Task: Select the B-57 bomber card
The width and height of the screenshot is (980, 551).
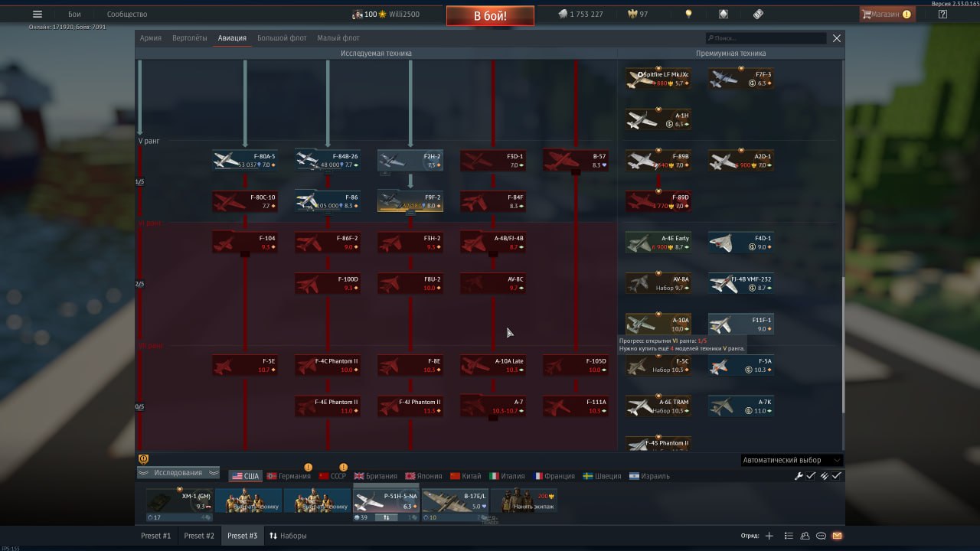Action: 576,160
